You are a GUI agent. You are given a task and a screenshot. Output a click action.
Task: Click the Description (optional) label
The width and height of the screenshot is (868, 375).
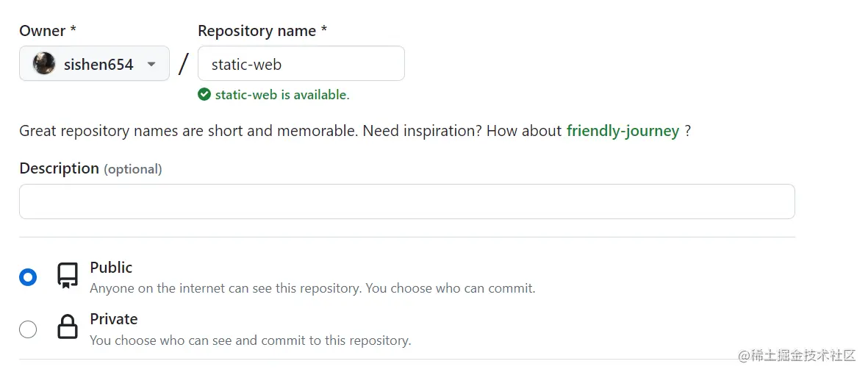pyautogui.click(x=90, y=168)
